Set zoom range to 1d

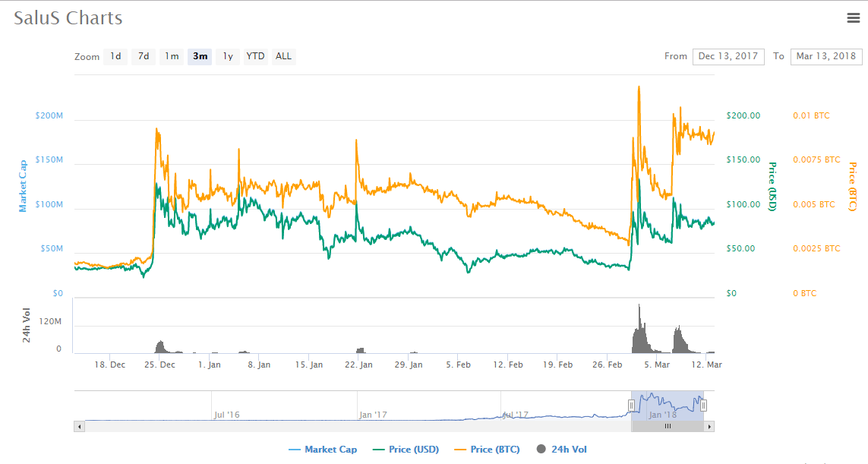[115, 56]
